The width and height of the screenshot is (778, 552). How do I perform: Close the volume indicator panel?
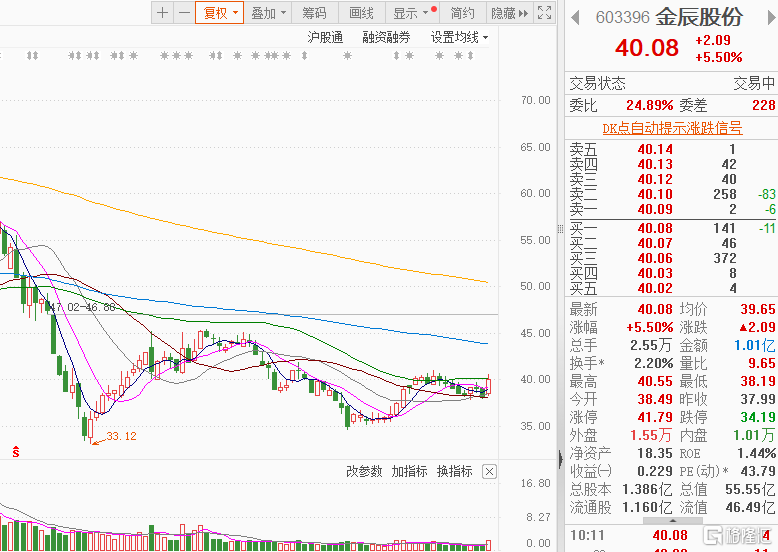[489, 471]
